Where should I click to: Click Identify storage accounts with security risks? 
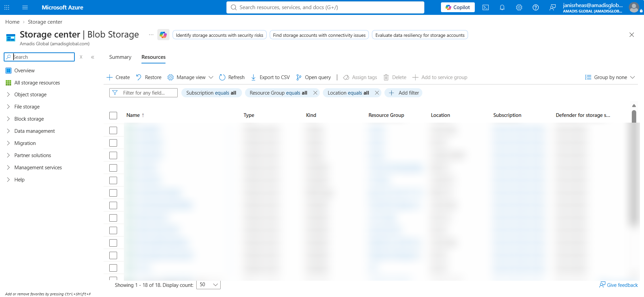(x=220, y=35)
